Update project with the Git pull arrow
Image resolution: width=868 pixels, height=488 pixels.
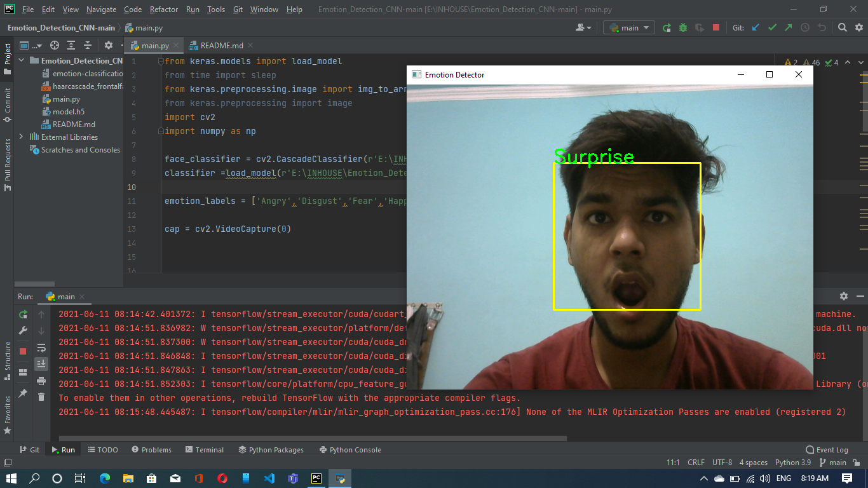point(755,27)
